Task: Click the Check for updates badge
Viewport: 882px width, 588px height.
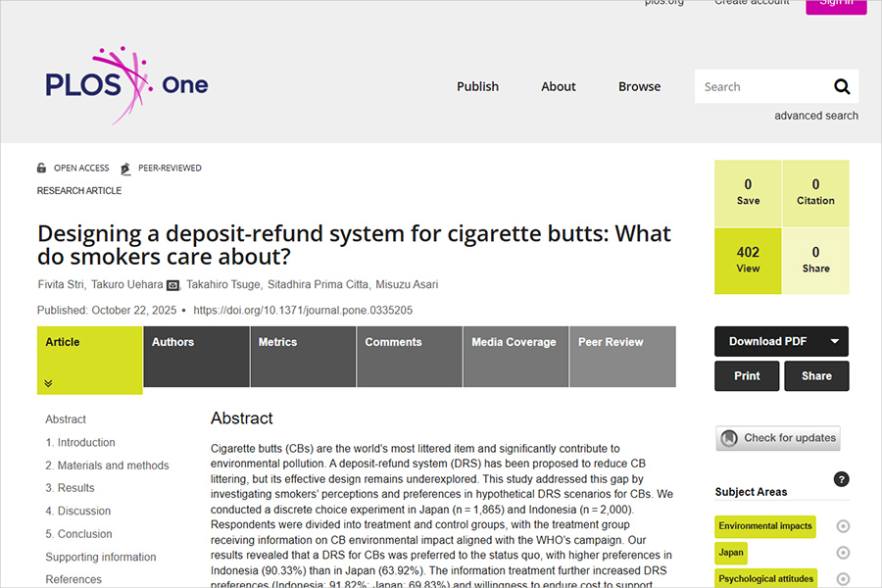Action: 778,438
